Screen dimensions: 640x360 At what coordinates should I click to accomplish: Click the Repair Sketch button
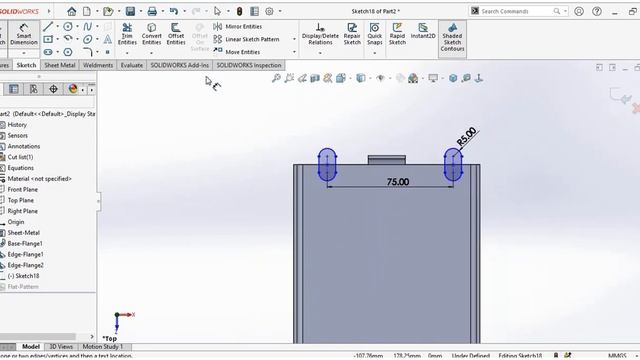[352, 34]
